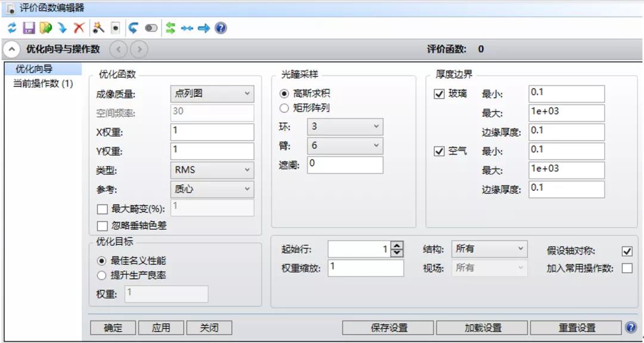Viewport: 644px width, 343px height.
Task: Uncheck the 空气 thickness boundary checkbox
Action: click(x=439, y=151)
